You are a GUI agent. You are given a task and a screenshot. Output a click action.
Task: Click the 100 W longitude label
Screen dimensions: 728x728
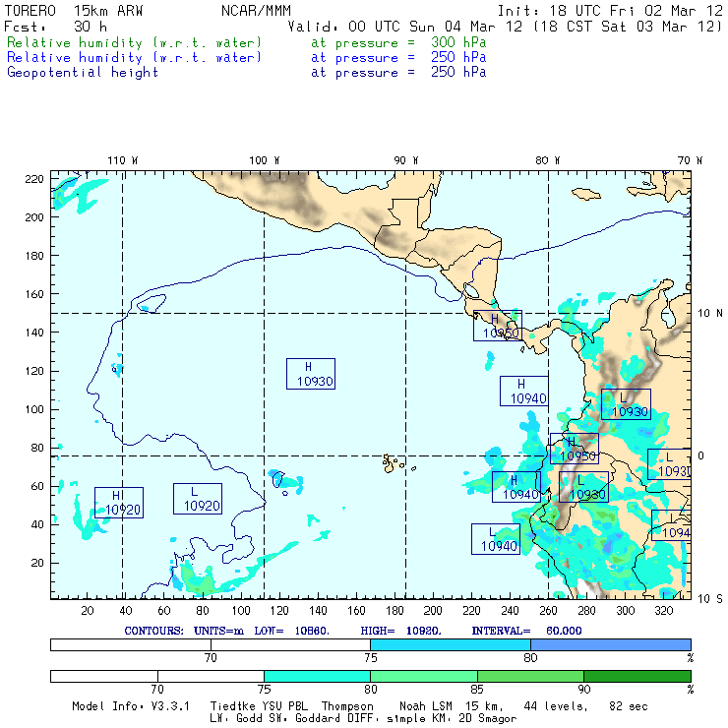pos(265,160)
